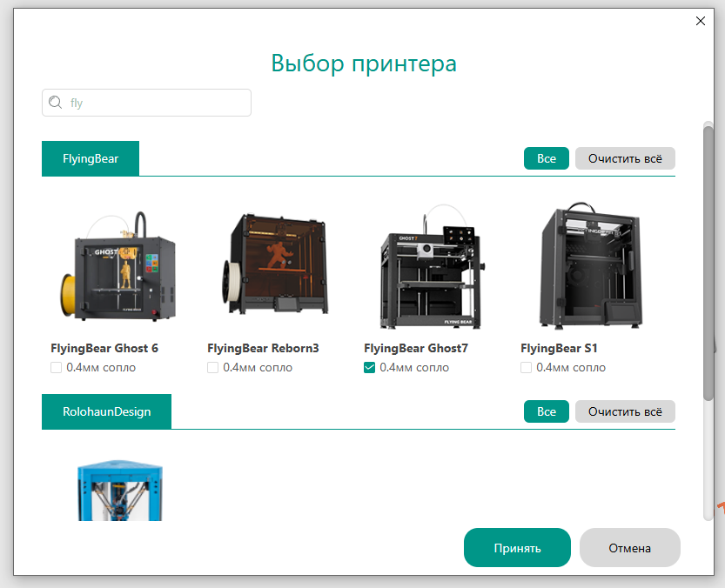Select all RolohaunDesign printers with Все
Image resolution: width=725 pixels, height=588 pixels.
[x=547, y=411]
